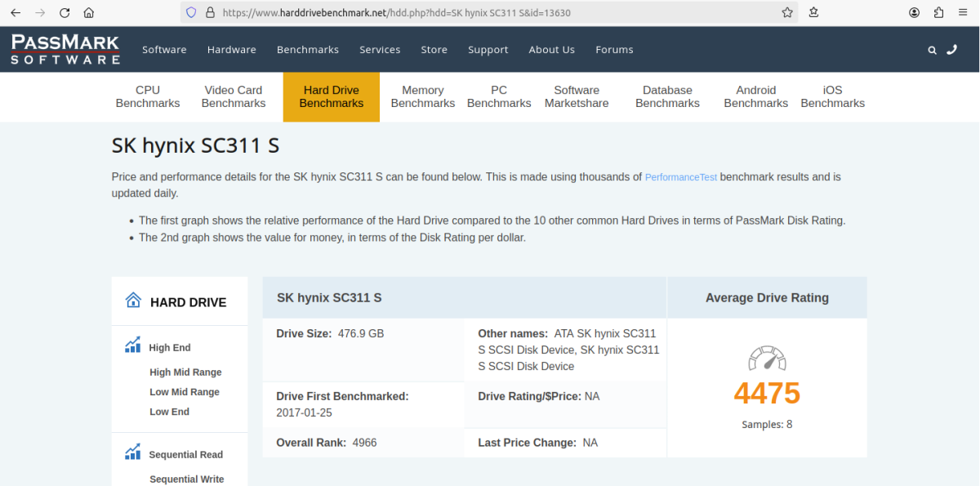The image size is (980, 486).
Task: Click the PassMark Software logo
Action: [x=65, y=49]
